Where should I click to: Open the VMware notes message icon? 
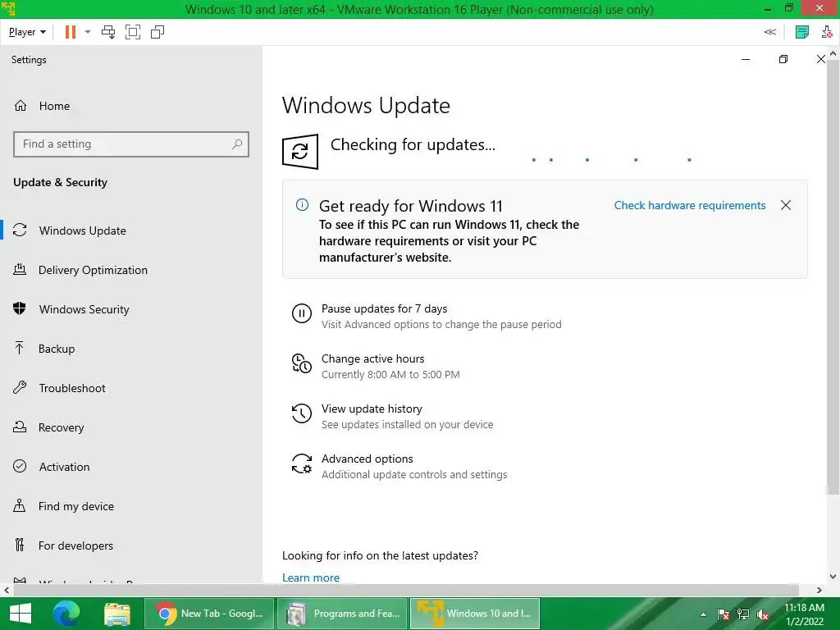(802, 32)
